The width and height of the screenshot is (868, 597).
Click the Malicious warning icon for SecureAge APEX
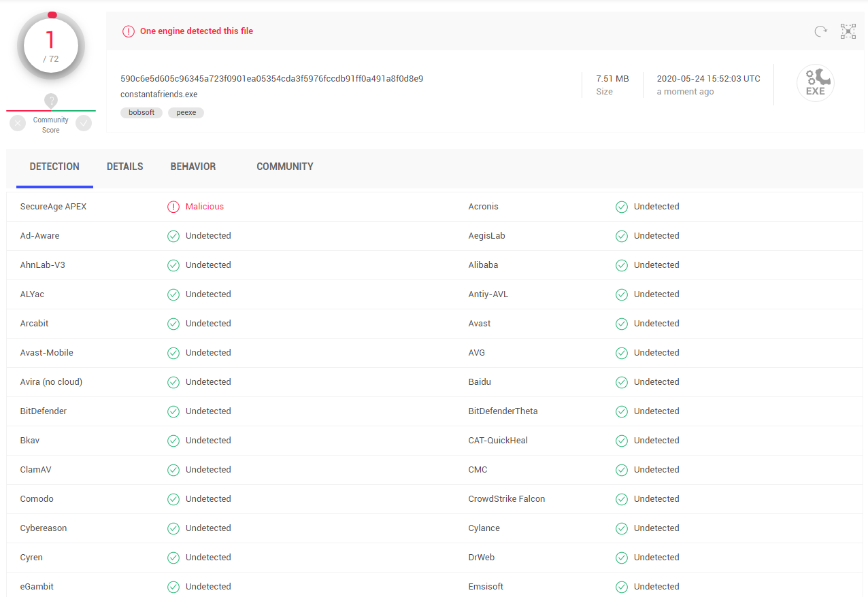point(173,207)
